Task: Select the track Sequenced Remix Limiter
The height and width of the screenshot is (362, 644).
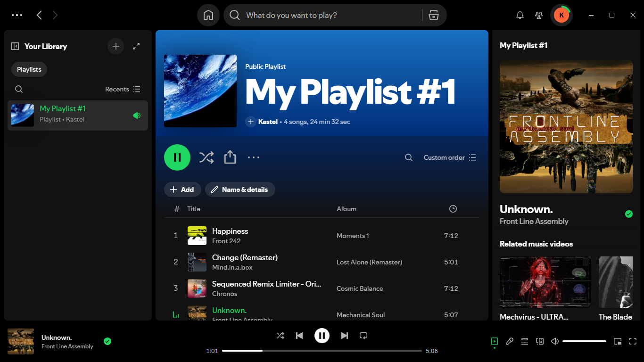Action: [322, 288]
